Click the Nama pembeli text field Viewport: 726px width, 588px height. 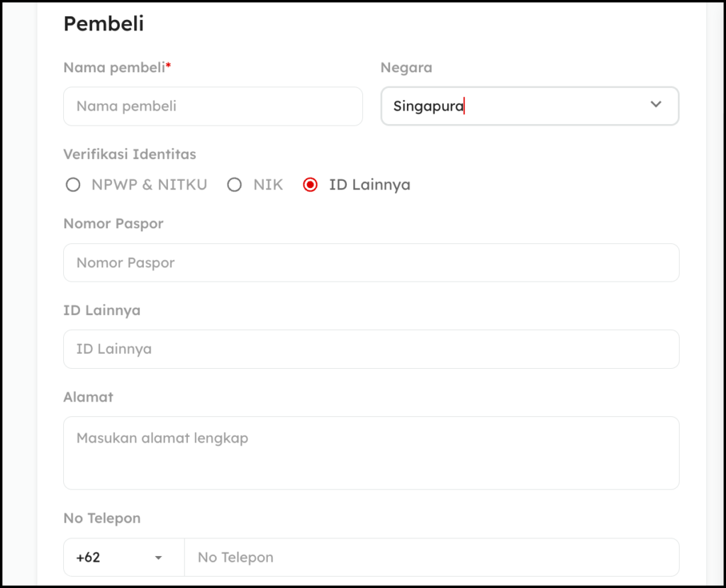213,106
